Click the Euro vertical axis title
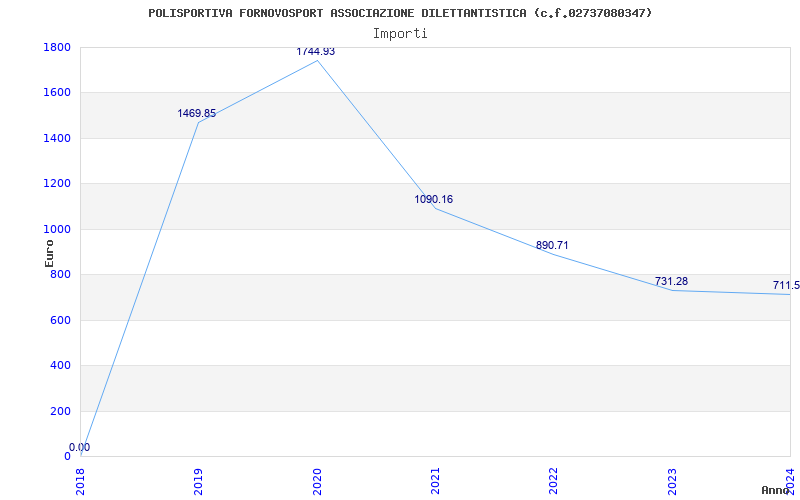Viewport: 800px width, 500px height. 49,254
